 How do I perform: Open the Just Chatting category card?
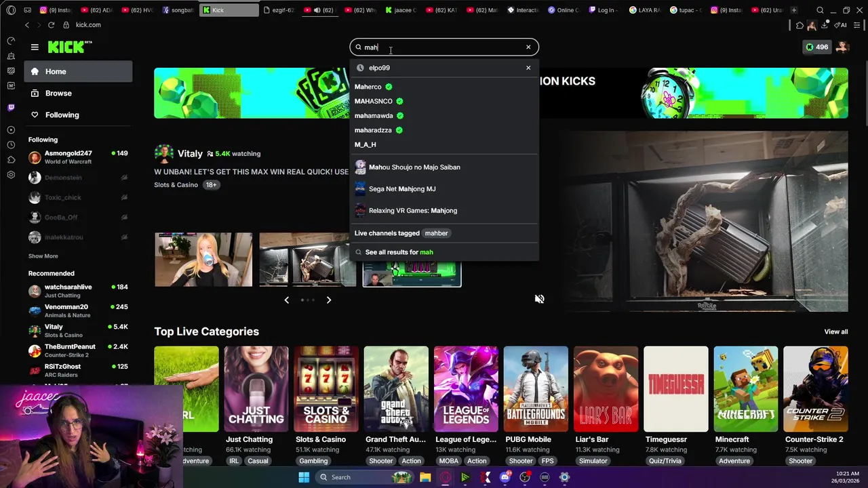(x=256, y=389)
